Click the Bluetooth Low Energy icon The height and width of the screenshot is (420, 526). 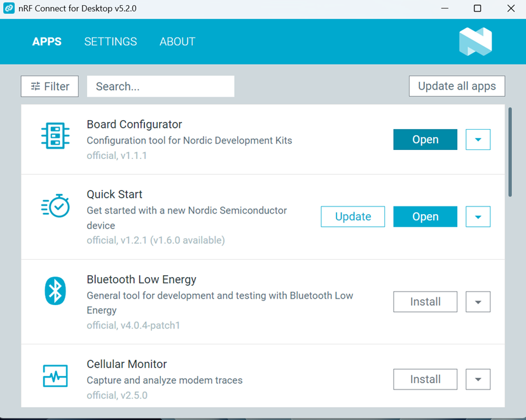coord(55,291)
